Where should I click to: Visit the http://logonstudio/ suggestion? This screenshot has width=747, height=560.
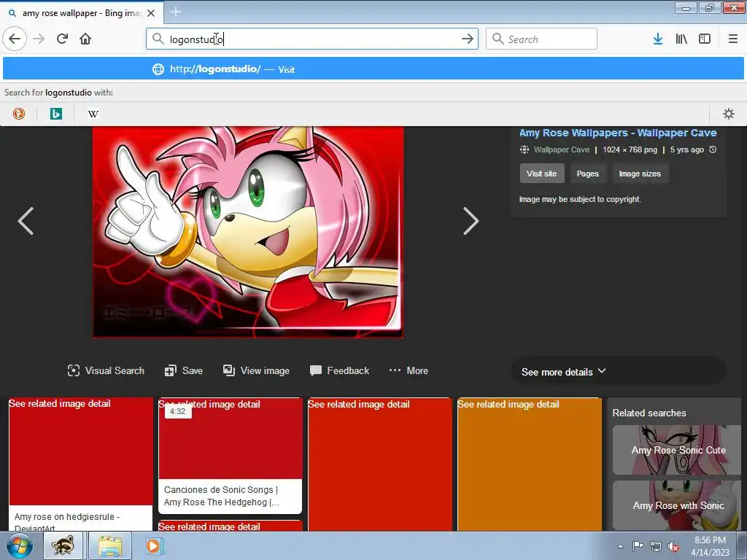pyautogui.click(x=373, y=69)
